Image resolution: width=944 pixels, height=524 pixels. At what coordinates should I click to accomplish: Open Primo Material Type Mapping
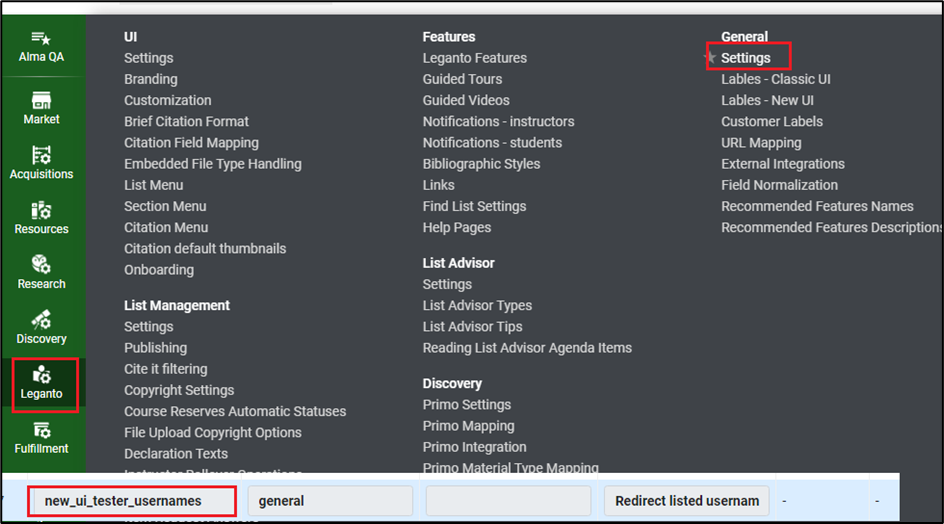(x=511, y=467)
